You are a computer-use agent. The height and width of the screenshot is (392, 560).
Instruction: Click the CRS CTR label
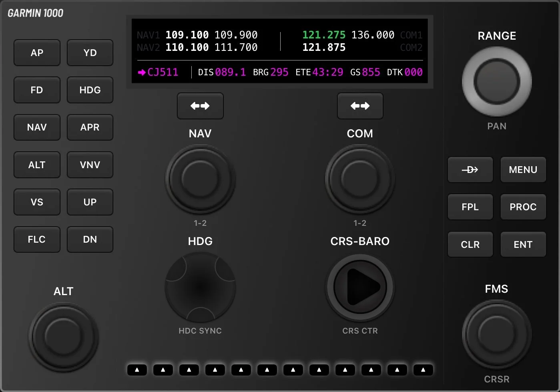(360, 331)
